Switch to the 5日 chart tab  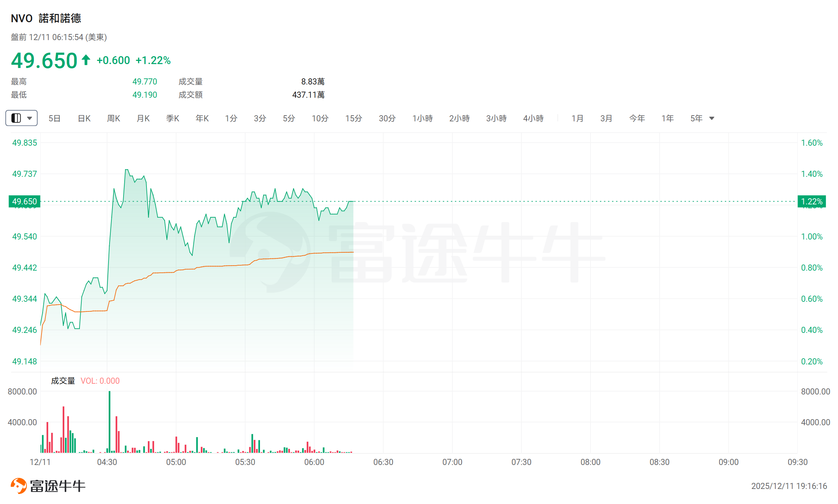pyautogui.click(x=54, y=118)
